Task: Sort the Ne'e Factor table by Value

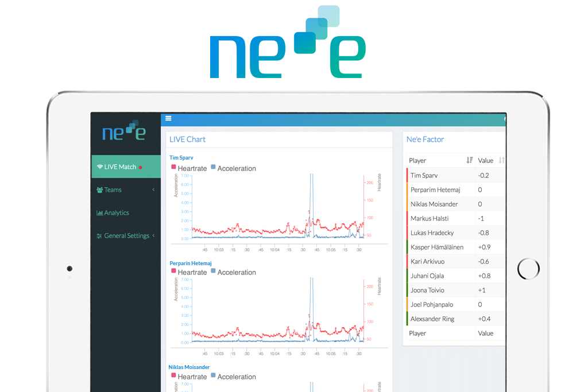Action: (501, 160)
